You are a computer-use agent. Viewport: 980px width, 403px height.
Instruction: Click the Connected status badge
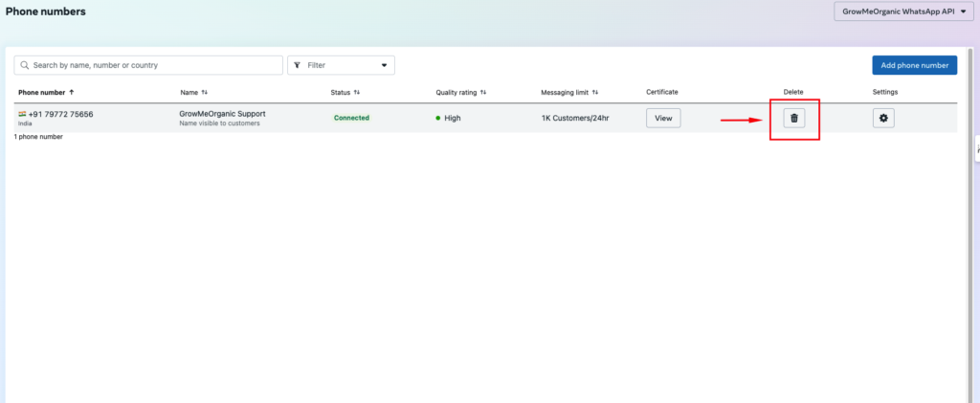351,118
